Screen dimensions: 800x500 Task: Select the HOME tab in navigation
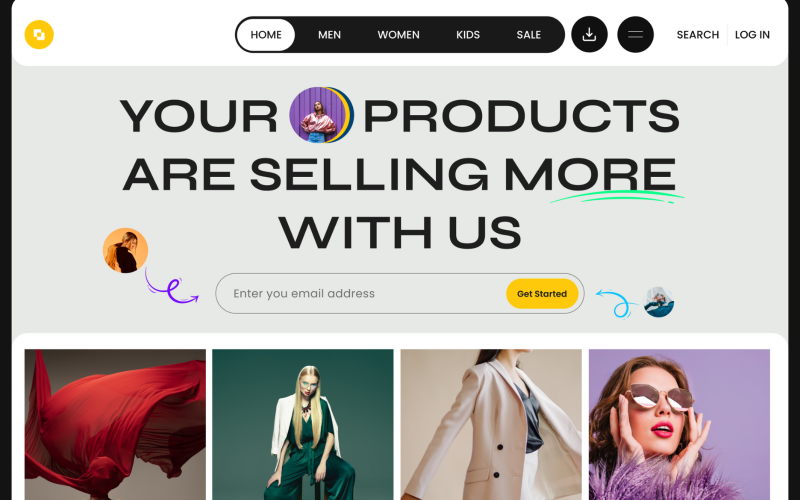tap(266, 35)
